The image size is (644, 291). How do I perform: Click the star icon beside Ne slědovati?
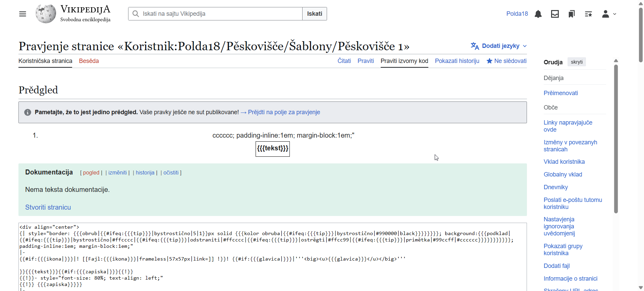pos(489,61)
